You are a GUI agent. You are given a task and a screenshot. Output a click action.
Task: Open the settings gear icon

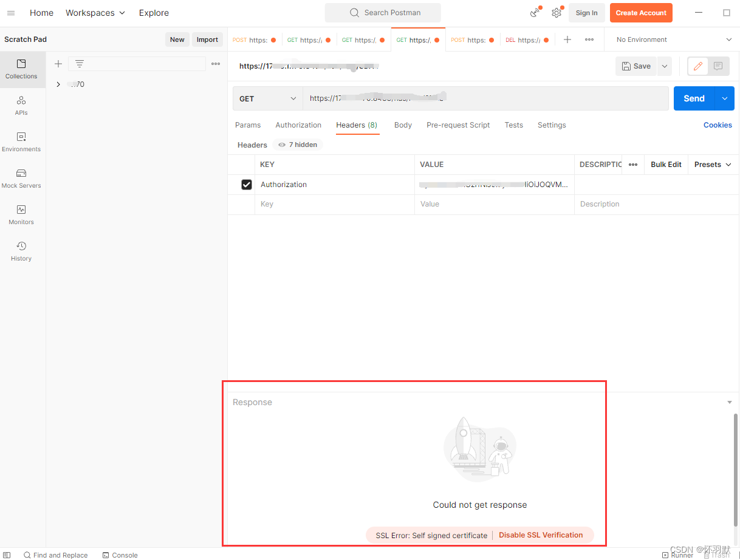(557, 13)
